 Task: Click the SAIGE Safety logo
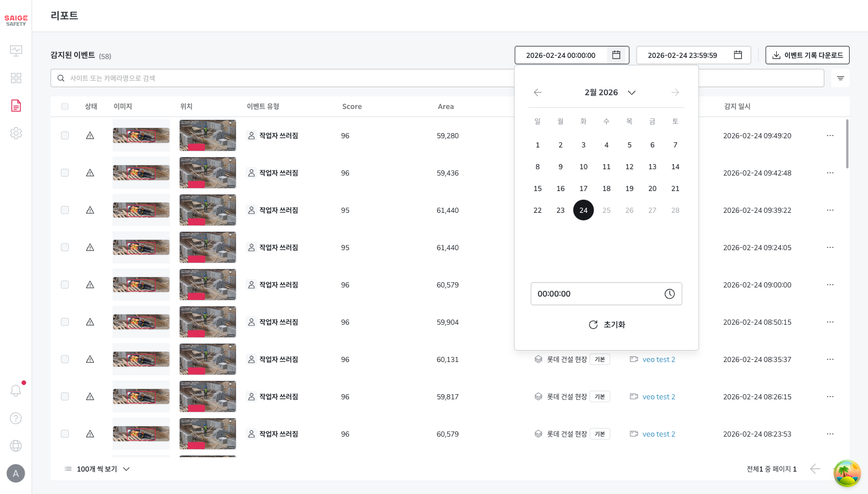[x=16, y=20]
